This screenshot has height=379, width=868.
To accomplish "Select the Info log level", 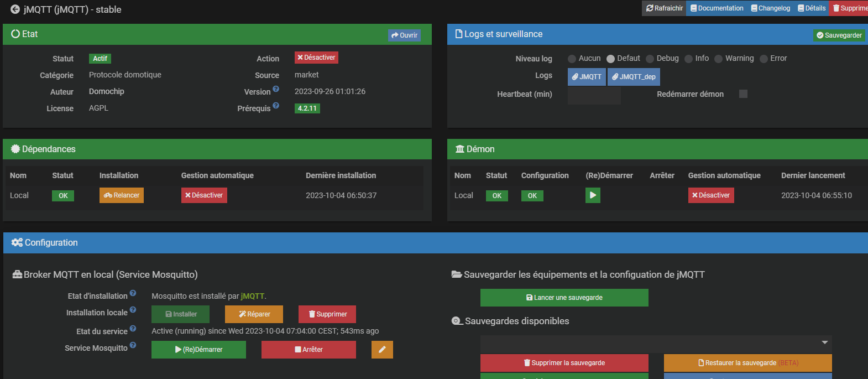I will [x=689, y=59].
